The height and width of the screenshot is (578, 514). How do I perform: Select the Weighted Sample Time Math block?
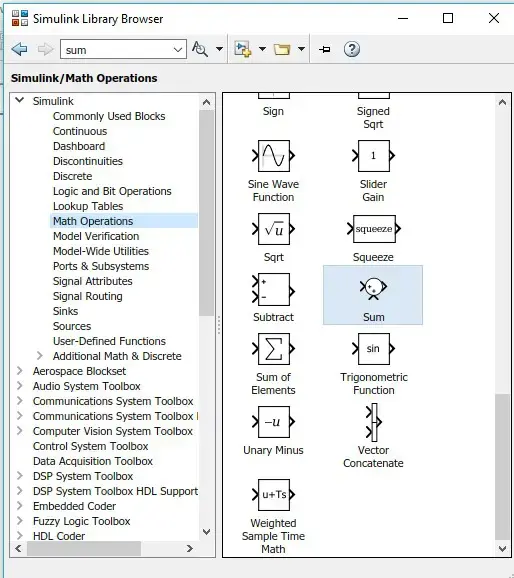273,495
